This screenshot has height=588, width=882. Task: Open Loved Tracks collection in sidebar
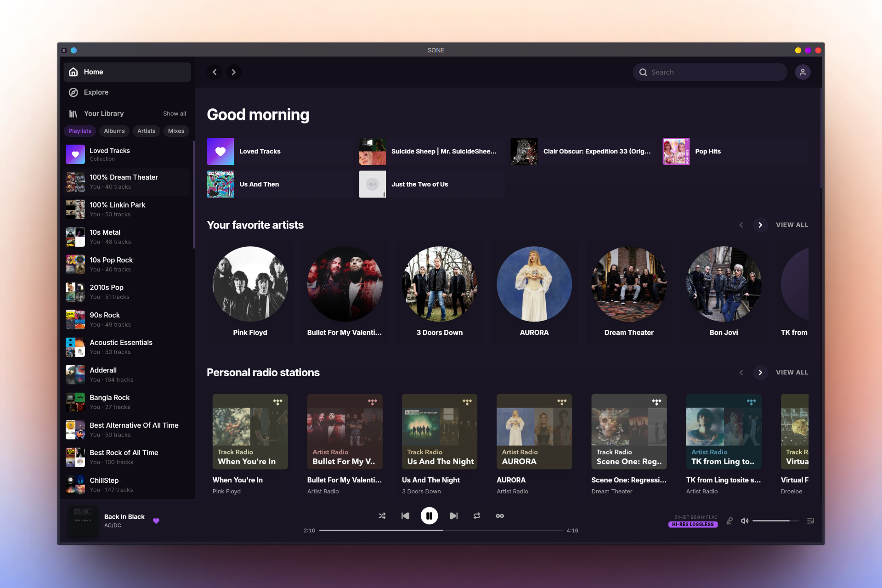coord(127,154)
